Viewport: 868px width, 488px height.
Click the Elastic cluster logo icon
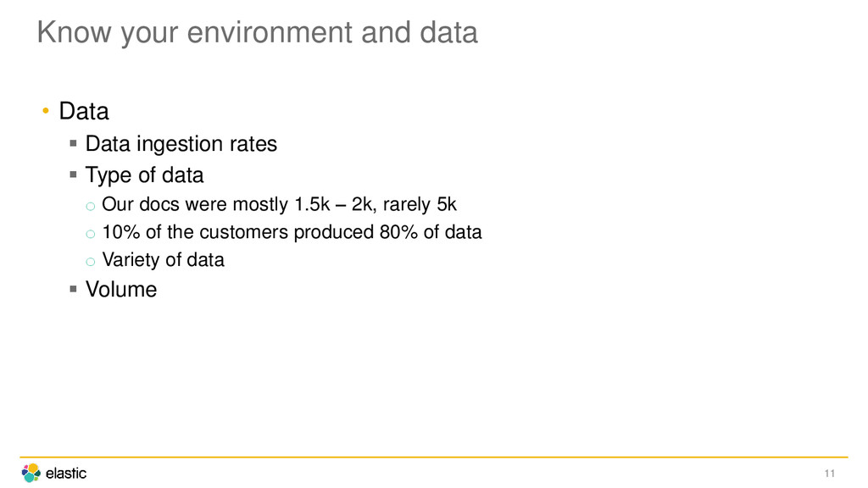31,473
